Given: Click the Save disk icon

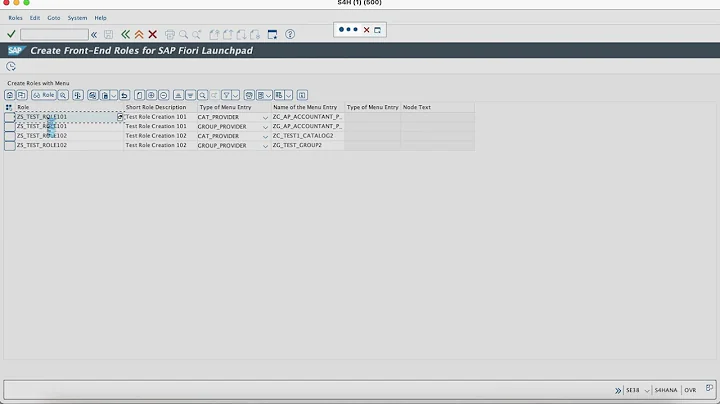Looking at the screenshot, I should pos(108,34).
